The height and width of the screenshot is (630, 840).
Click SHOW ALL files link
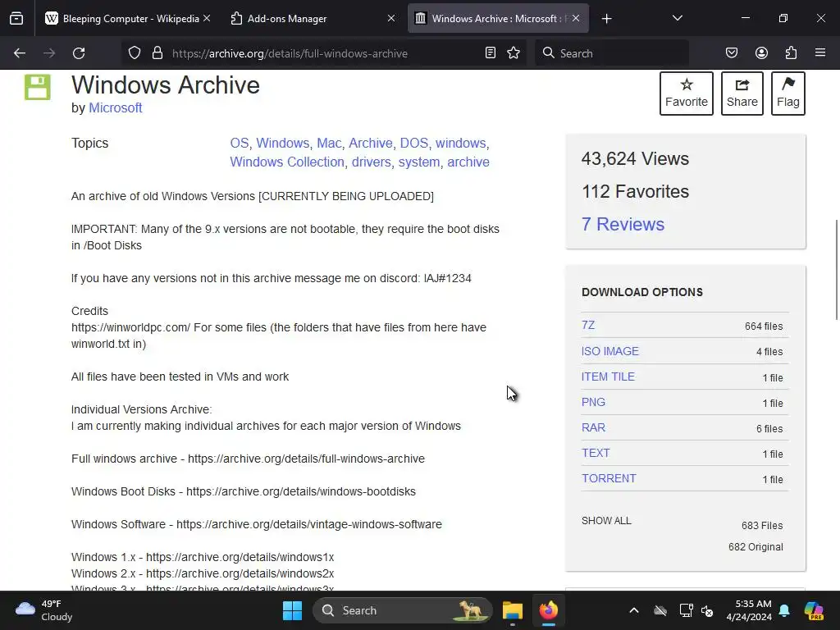606,521
